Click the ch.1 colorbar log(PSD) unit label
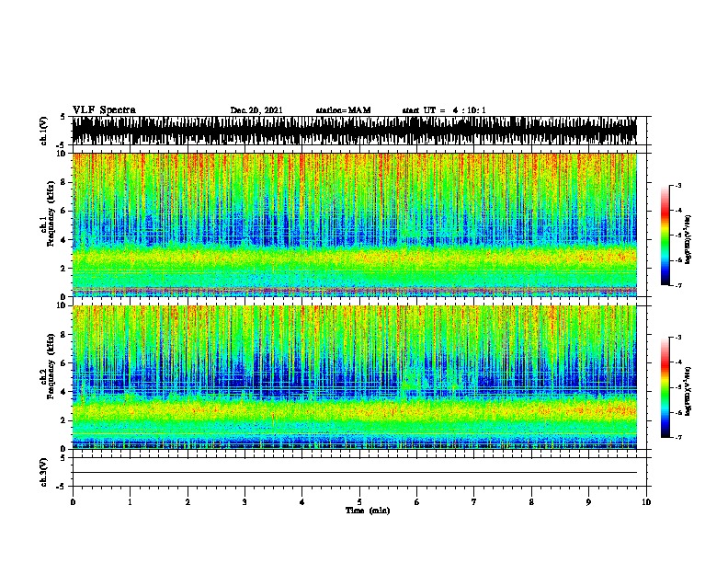Screen dimensions: 728x563 tap(688, 239)
